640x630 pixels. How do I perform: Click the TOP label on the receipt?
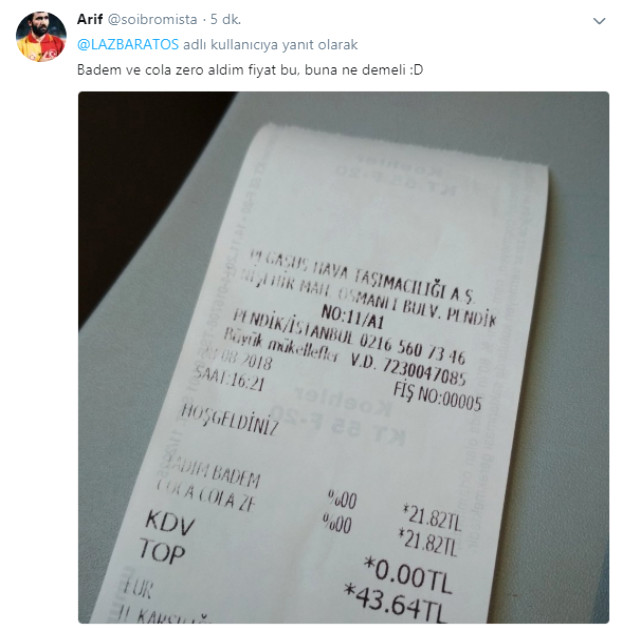pyautogui.click(x=162, y=551)
